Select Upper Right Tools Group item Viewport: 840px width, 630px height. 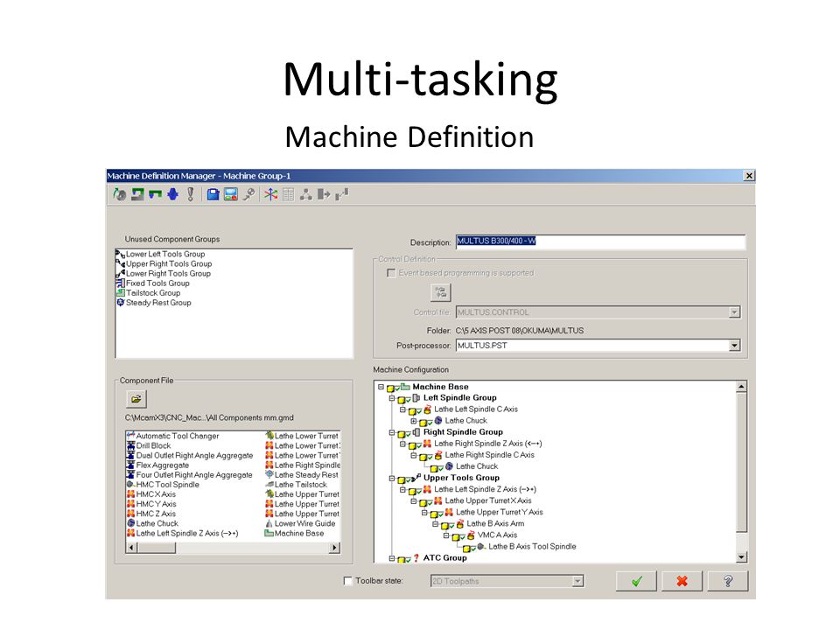pos(169,263)
